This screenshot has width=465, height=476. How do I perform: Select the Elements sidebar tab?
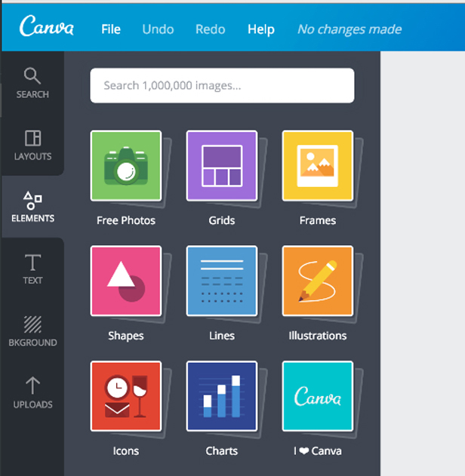point(32,207)
